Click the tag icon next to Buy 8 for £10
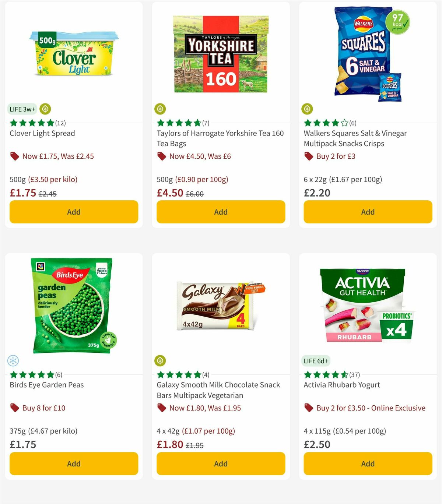Viewport: 442px width, 504px height. (14, 408)
